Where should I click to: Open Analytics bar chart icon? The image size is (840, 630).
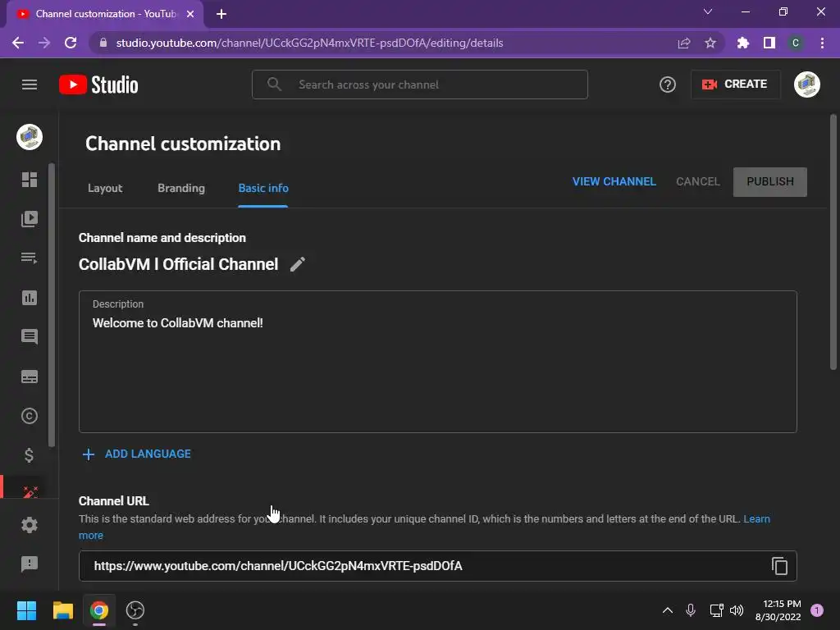pyautogui.click(x=30, y=297)
